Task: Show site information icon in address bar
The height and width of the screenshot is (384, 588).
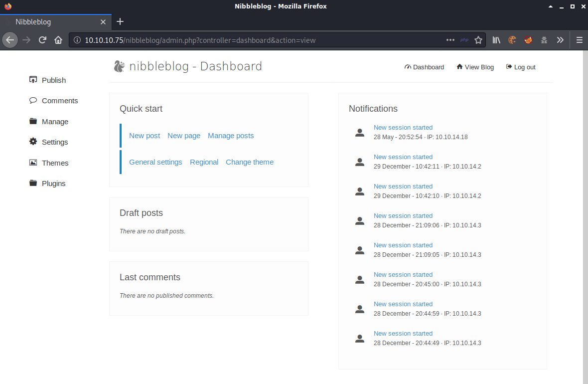Action: click(77, 40)
